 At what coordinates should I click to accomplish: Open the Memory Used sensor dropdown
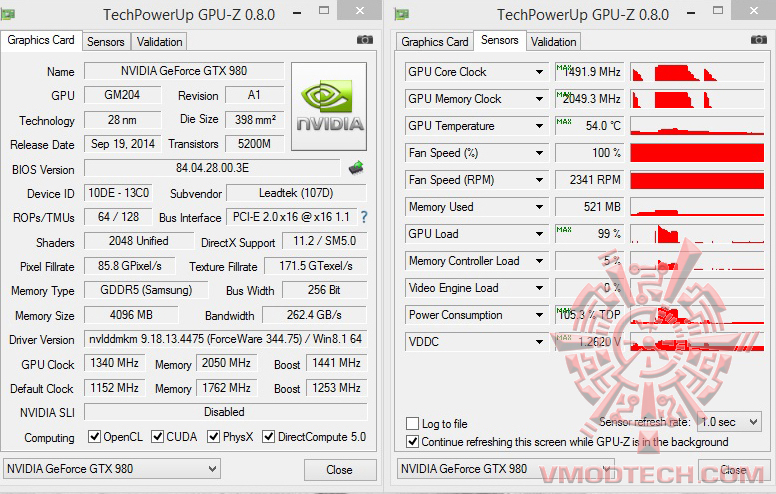pos(539,207)
